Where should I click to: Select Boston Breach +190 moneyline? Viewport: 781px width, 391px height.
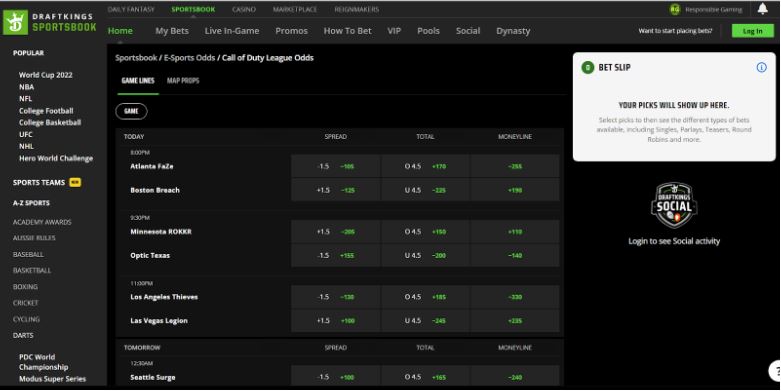tap(515, 190)
